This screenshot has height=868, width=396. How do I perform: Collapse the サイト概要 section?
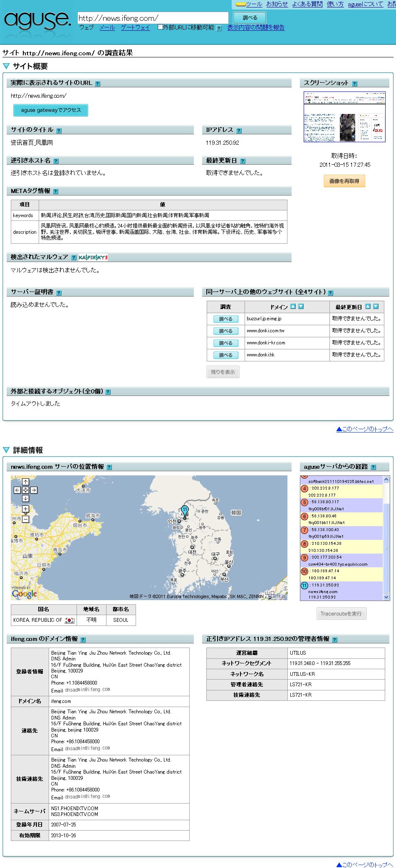click(6, 66)
